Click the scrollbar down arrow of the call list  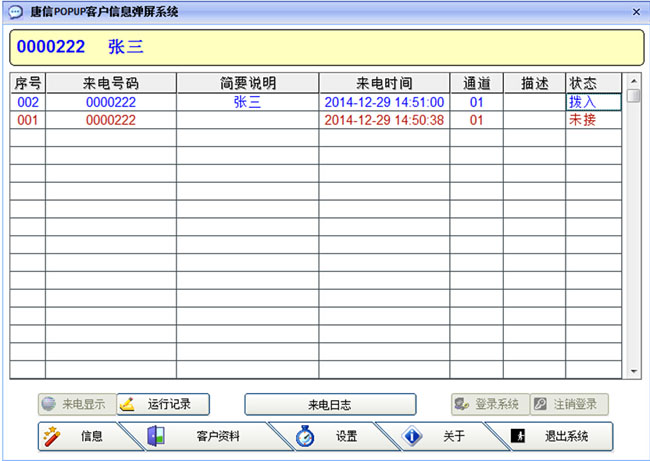tap(633, 371)
